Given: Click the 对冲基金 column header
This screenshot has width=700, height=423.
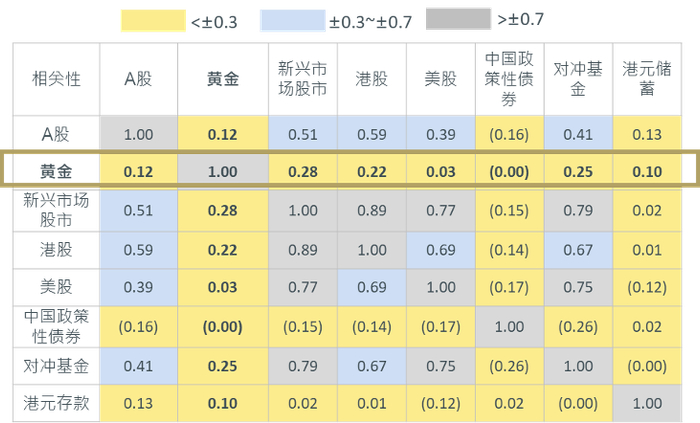Looking at the screenshot, I should (x=578, y=78).
